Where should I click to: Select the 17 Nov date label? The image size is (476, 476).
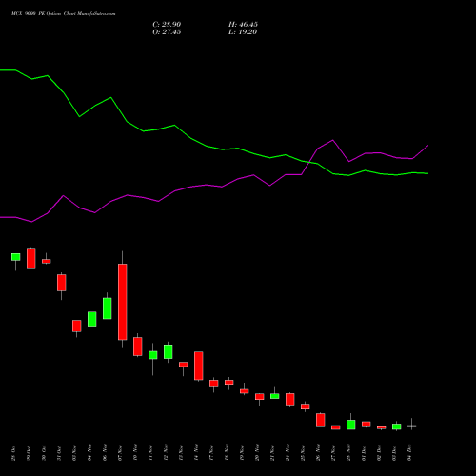[x=211, y=453]
